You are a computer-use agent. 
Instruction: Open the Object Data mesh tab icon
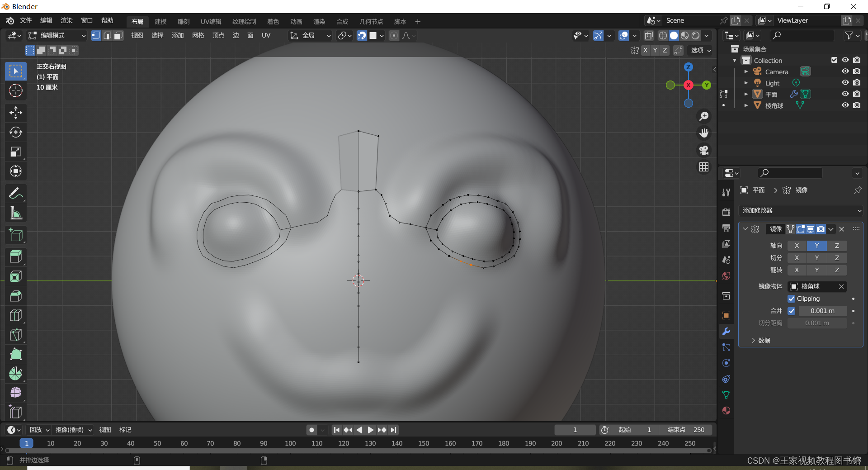tap(726, 395)
